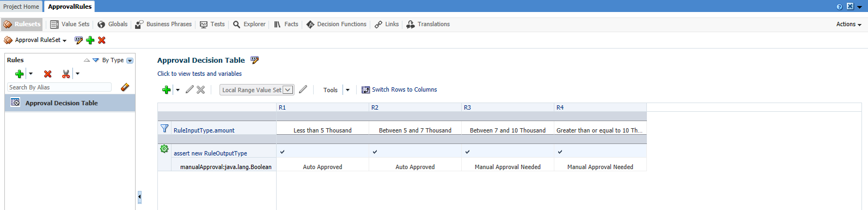
Task: Delete selected rule in Rules panel
Action: (48, 74)
